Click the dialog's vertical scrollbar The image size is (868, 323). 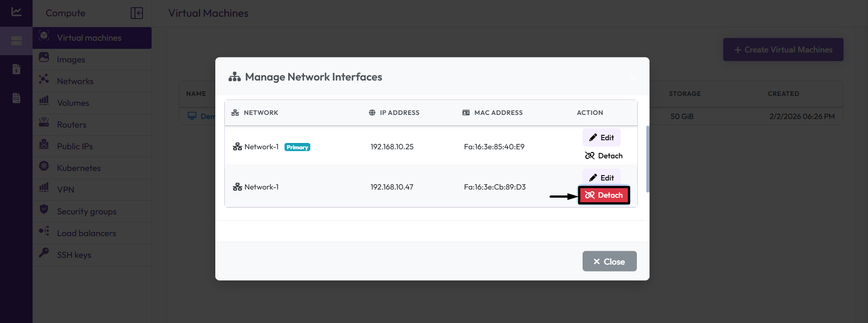click(648, 159)
